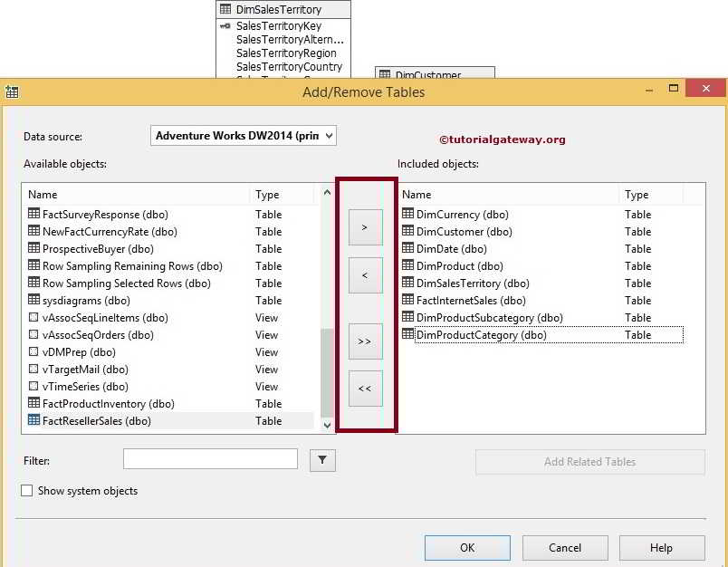This screenshot has width=728, height=567.
Task: Click > to add selected table
Action: pyautogui.click(x=366, y=228)
